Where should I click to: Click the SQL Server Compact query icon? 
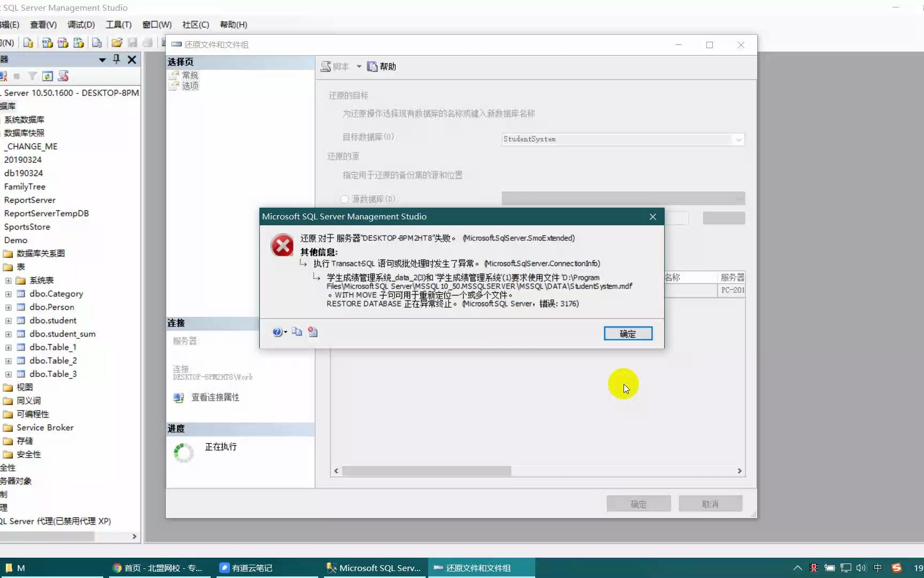point(97,43)
